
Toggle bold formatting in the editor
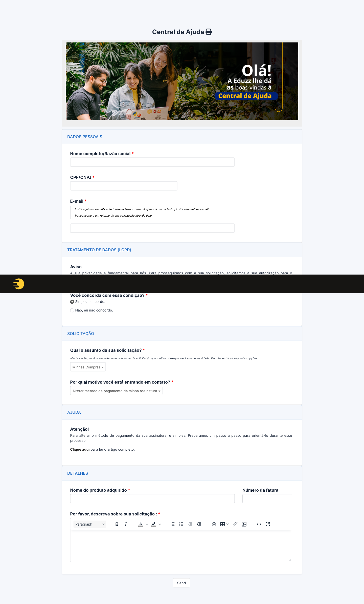point(117,524)
